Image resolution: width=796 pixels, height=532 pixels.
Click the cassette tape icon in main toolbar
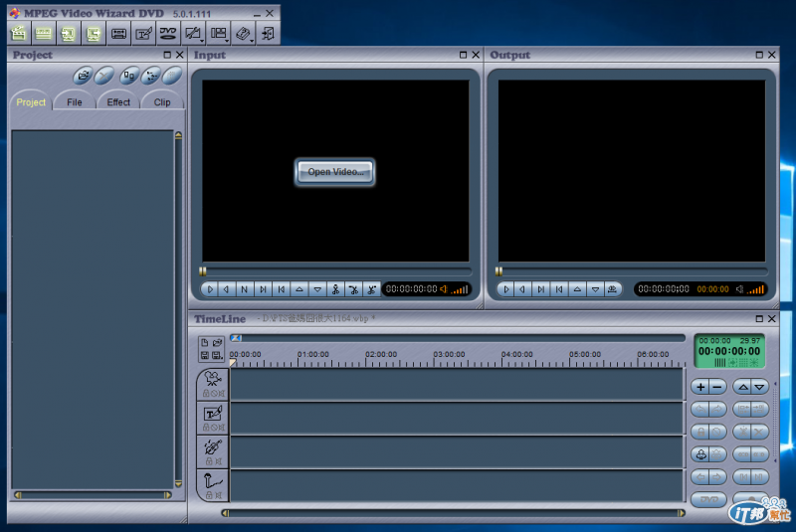tap(118, 34)
